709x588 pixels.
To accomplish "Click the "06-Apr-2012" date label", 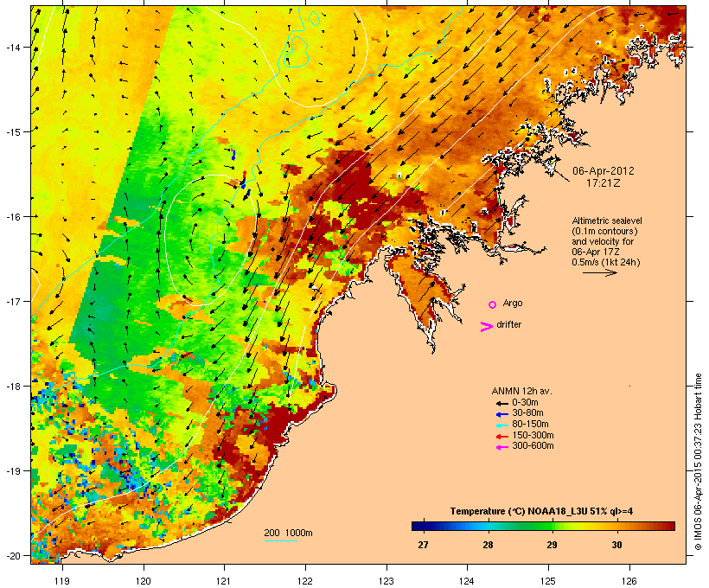I will point(604,171).
